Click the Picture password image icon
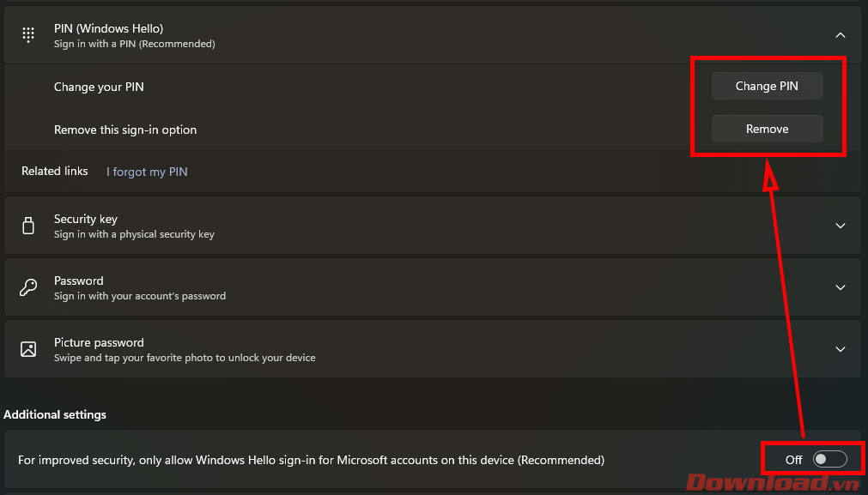The height and width of the screenshot is (495, 868). point(28,349)
